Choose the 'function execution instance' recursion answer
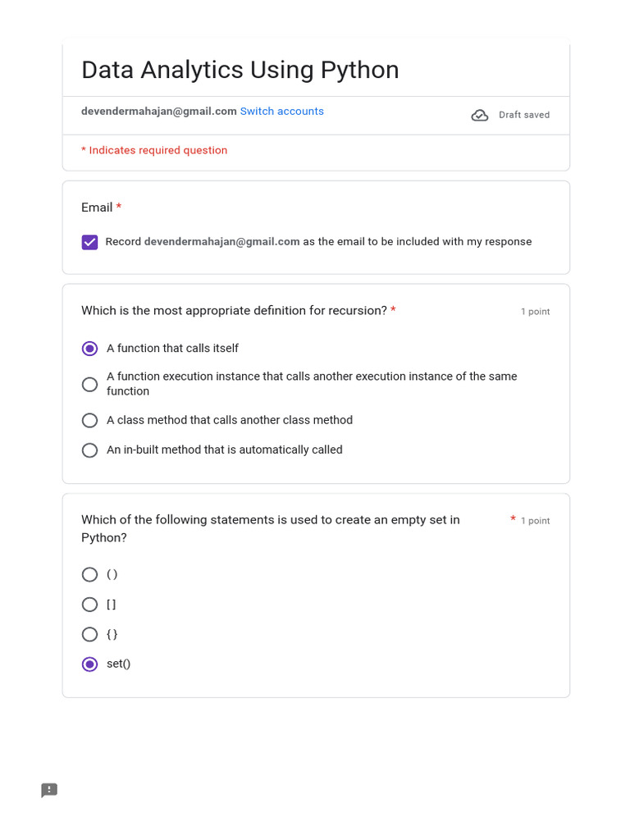Viewport: 630px width, 840px height. (90, 384)
